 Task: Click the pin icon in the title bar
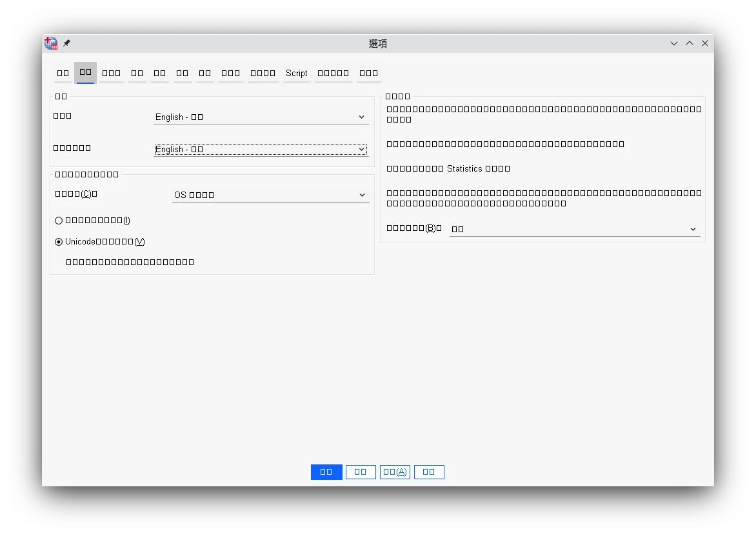[x=66, y=43]
